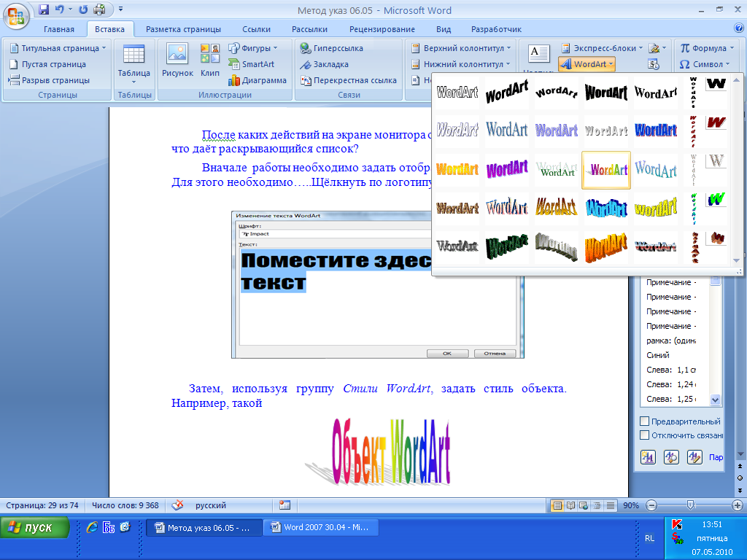
Task: Switch to Outline view icon
Action: tap(597, 505)
